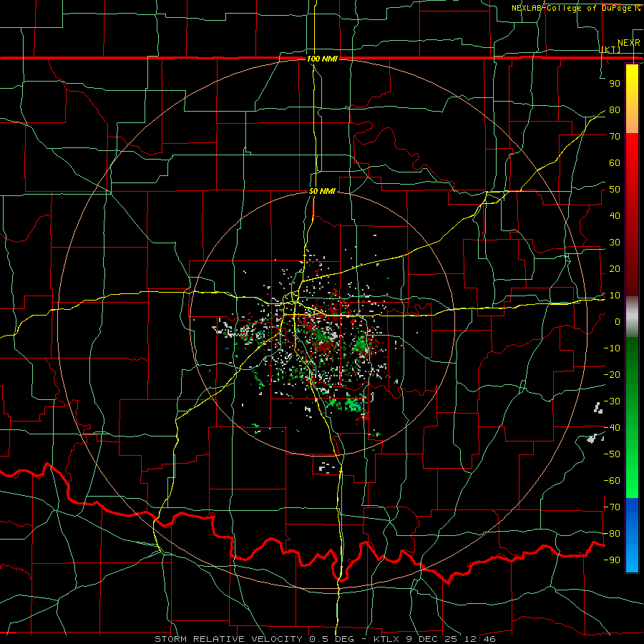Click the positive 70 scale value
644x644 pixels.
[x=615, y=137]
